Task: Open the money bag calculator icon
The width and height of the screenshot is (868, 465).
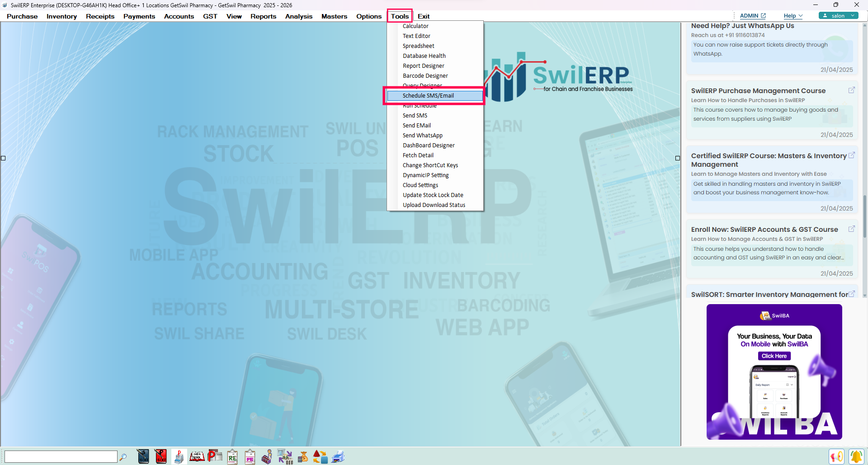Action: pos(303,456)
